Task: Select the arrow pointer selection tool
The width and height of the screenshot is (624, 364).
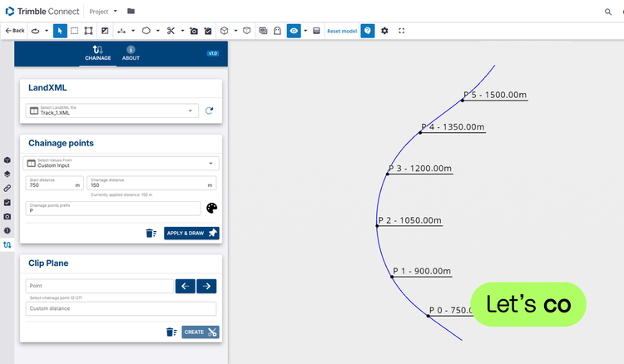Action: tap(60, 31)
